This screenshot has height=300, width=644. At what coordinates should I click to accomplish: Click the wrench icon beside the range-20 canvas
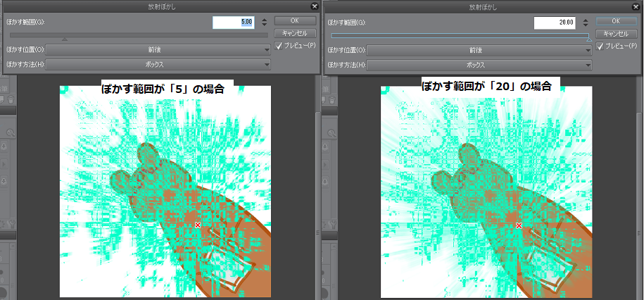click(x=333, y=225)
